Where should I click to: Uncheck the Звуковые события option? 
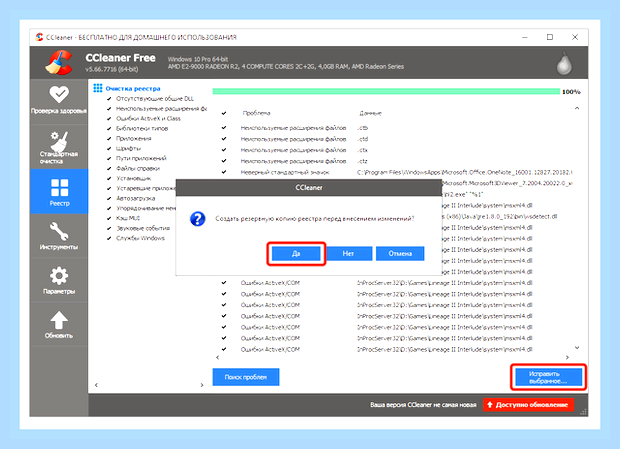(x=109, y=228)
